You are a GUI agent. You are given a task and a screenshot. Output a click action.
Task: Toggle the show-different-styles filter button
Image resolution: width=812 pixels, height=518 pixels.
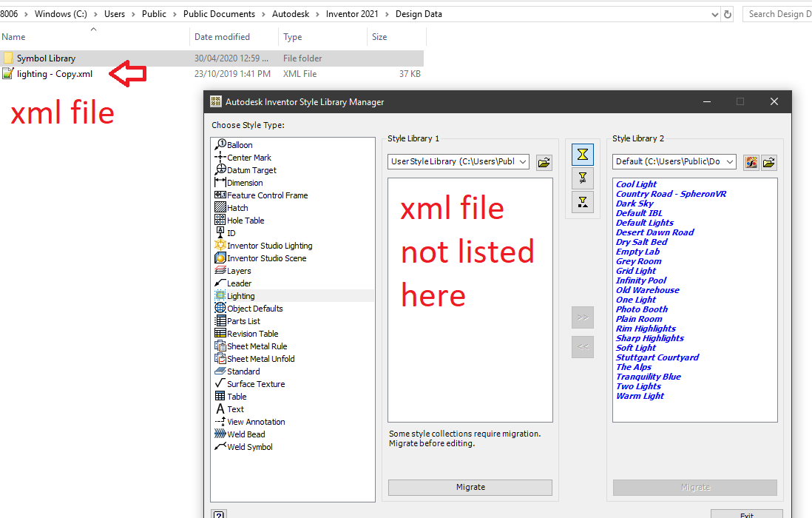point(582,178)
